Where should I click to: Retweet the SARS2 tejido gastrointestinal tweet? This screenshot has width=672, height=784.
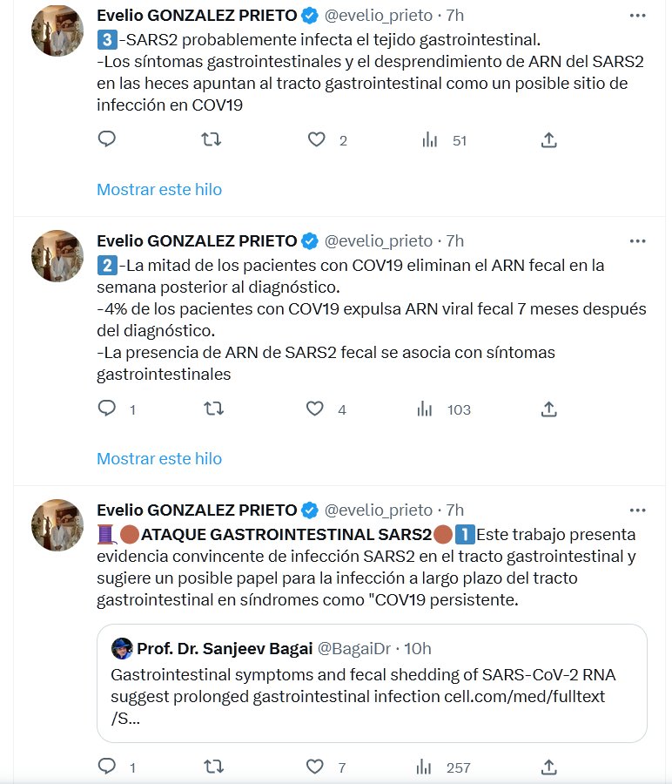pos(212,139)
